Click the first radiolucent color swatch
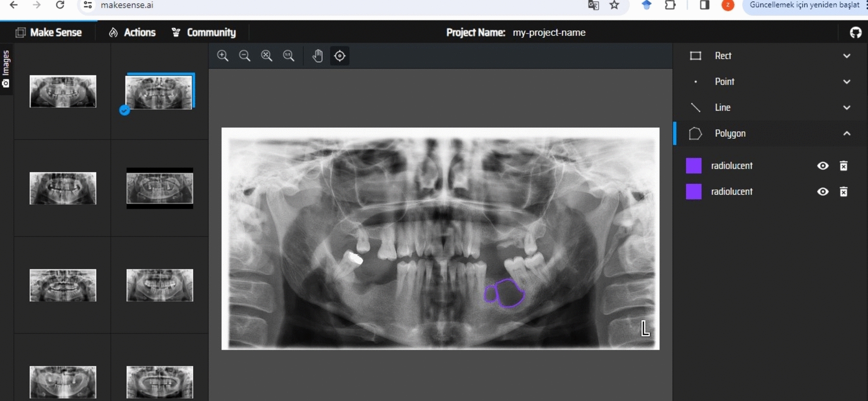868x401 pixels. coord(694,166)
